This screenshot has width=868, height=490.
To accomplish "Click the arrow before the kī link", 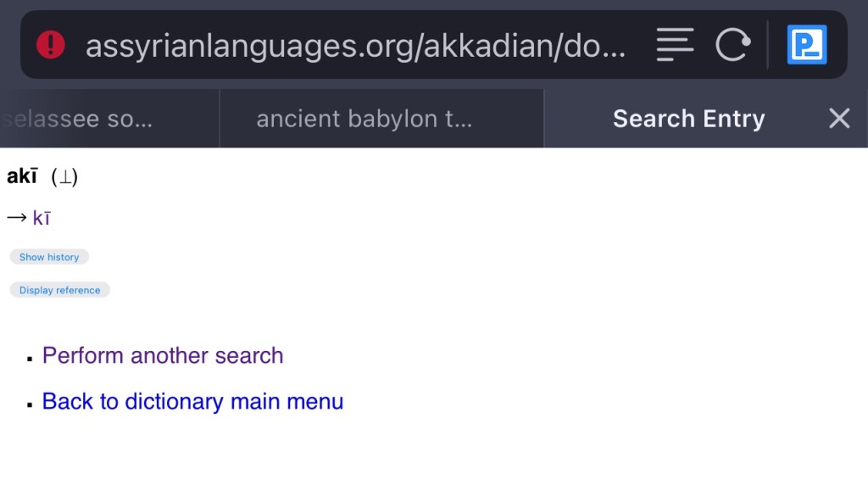I will 17,218.
